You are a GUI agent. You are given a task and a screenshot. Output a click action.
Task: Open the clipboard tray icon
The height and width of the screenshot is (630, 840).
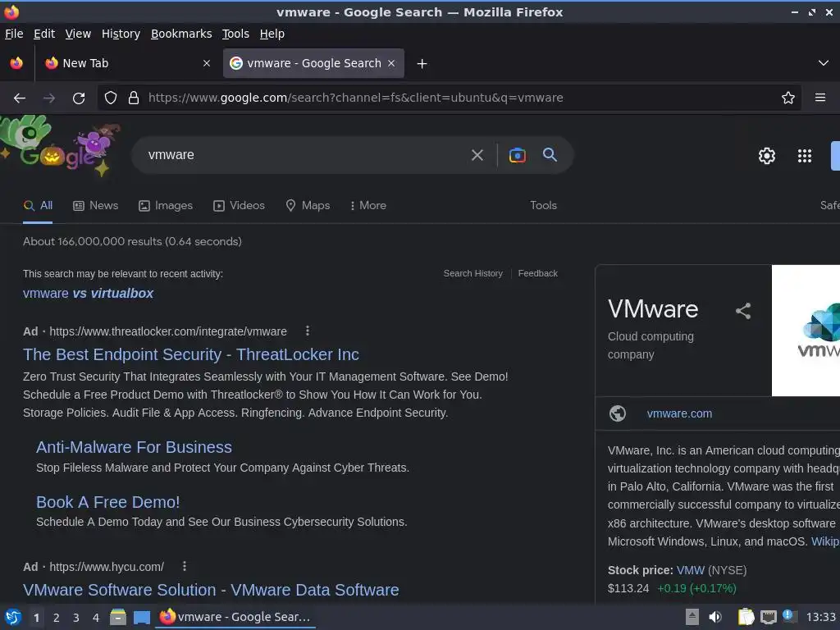coord(746,617)
